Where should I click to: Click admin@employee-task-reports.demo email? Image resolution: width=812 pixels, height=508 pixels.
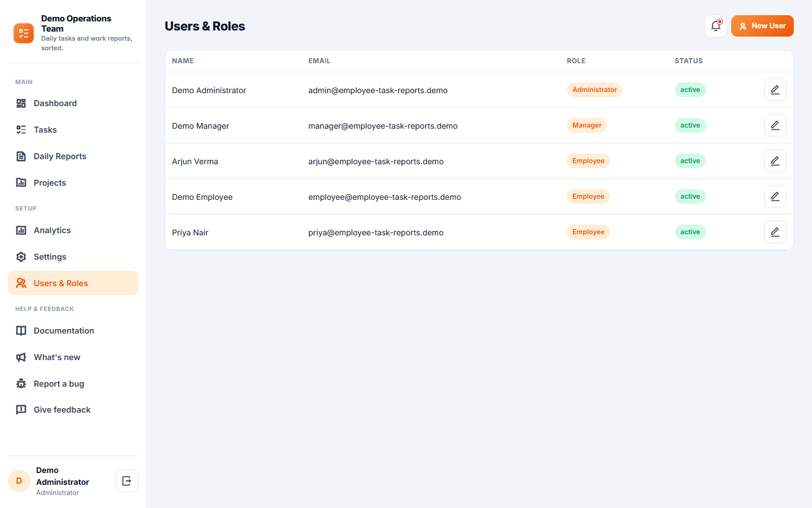point(378,90)
